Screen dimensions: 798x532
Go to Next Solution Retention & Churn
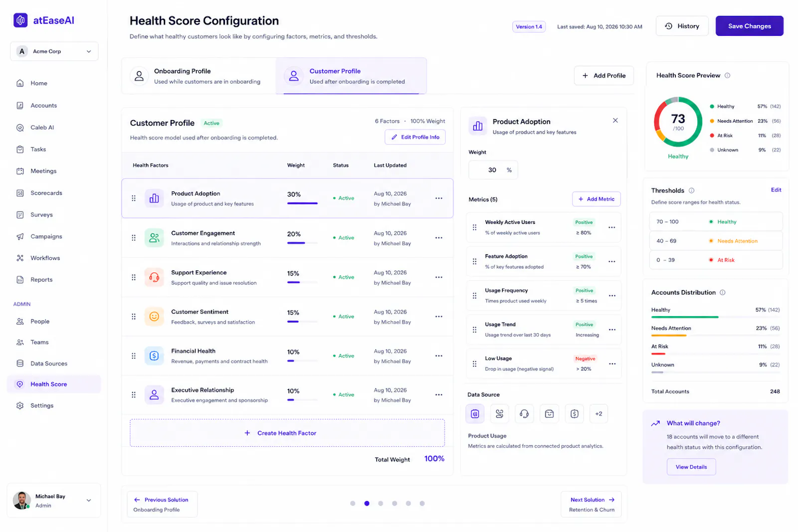click(x=592, y=505)
